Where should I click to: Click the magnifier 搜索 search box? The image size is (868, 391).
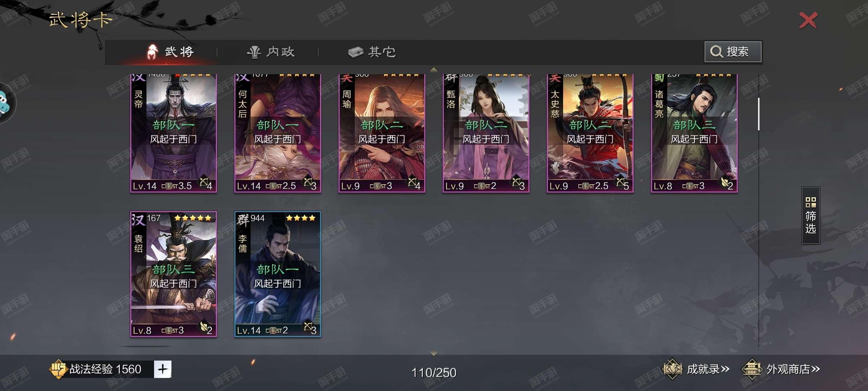click(733, 52)
